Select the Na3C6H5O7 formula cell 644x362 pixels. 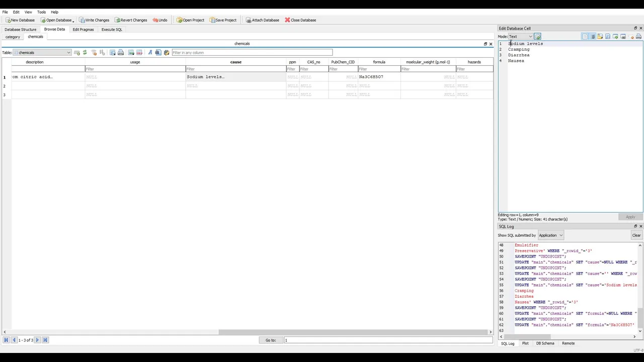click(379, 77)
